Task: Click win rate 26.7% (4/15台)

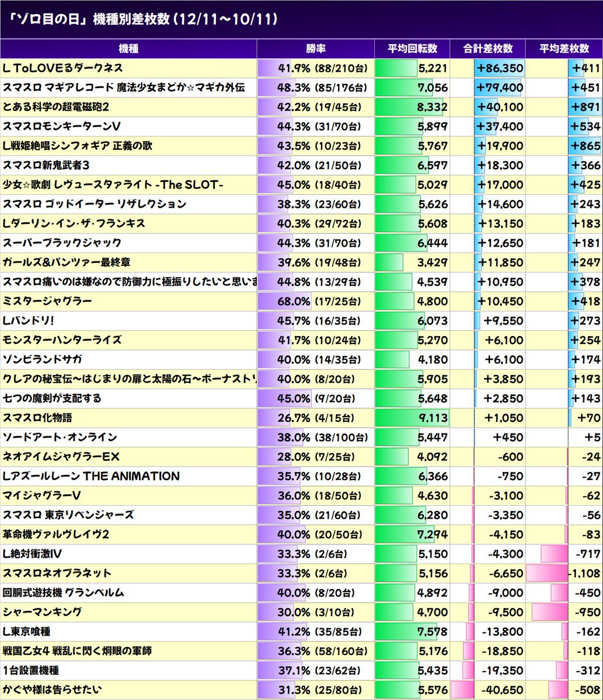Action: 315,418
